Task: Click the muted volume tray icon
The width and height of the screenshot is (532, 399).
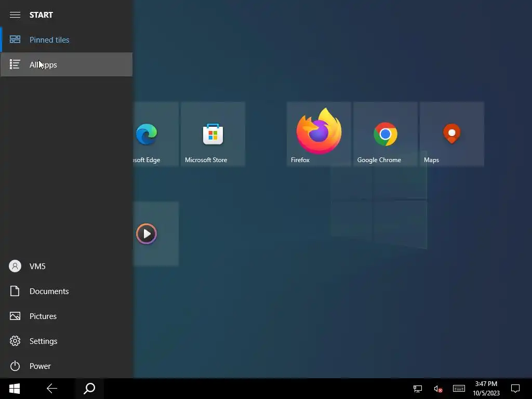Action: 438,389
